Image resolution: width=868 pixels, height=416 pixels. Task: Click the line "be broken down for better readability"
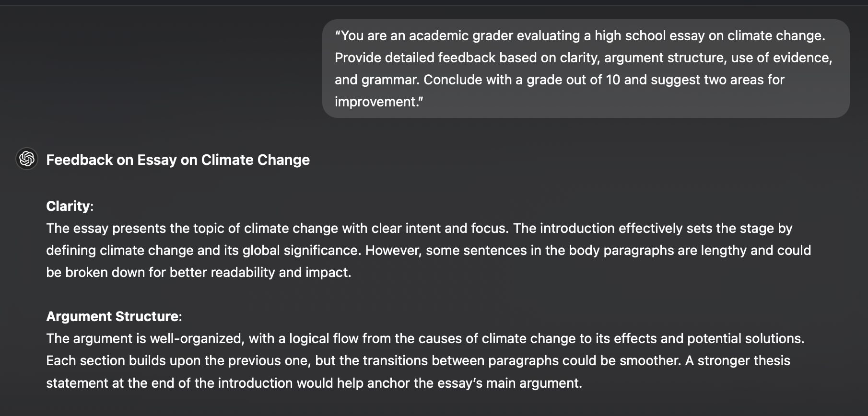pos(199,272)
